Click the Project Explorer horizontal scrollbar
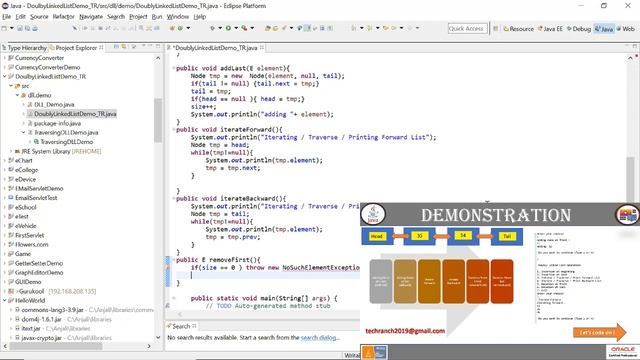This screenshot has height=360, width=640. click(56, 346)
